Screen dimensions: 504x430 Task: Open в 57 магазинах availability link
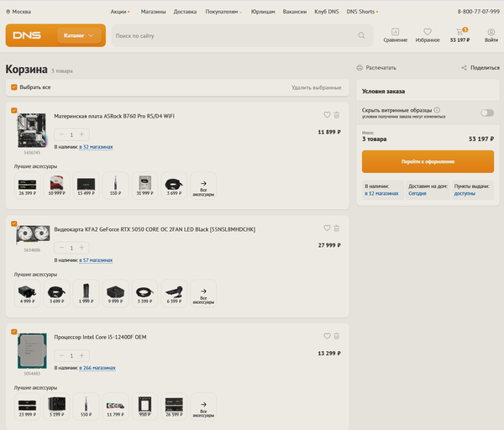point(96,260)
